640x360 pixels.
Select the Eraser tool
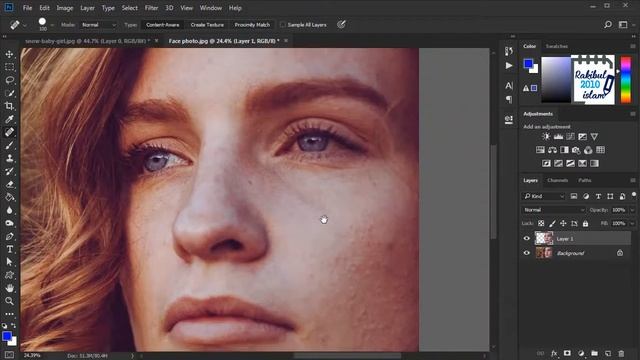(x=9, y=184)
